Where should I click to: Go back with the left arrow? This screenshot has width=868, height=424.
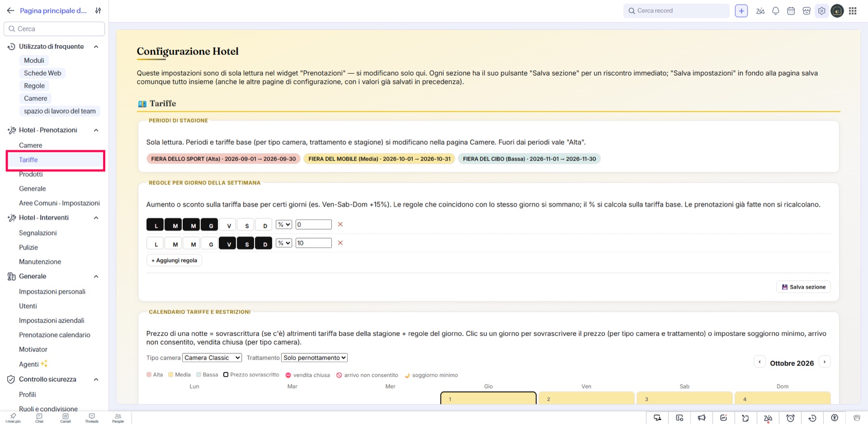(11, 11)
